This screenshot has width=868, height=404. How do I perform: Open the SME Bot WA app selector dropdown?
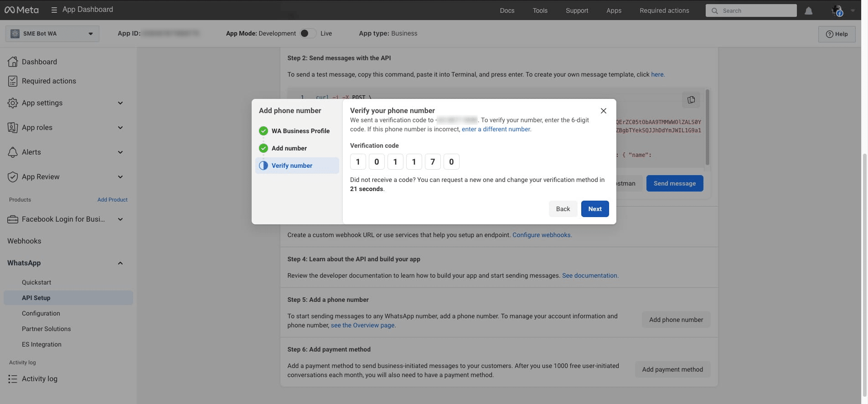coord(52,33)
